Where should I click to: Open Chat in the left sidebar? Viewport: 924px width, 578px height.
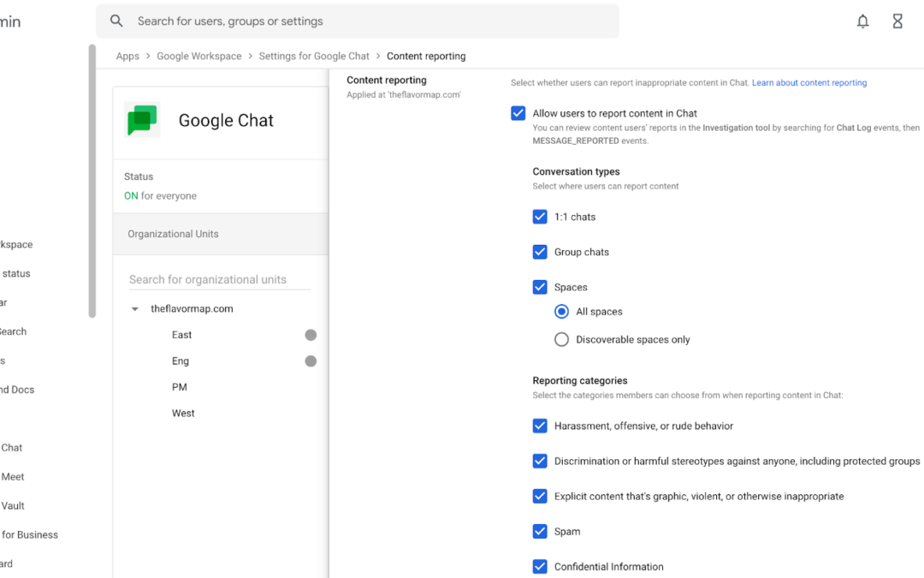click(12, 448)
